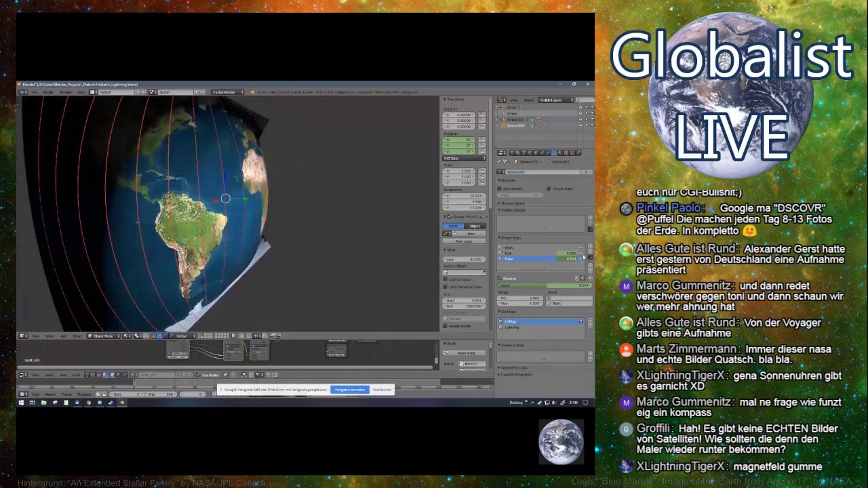Adjust the shape key Value slider
Image resolution: width=868 pixels, height=488 pixels.
pos(545,285)
